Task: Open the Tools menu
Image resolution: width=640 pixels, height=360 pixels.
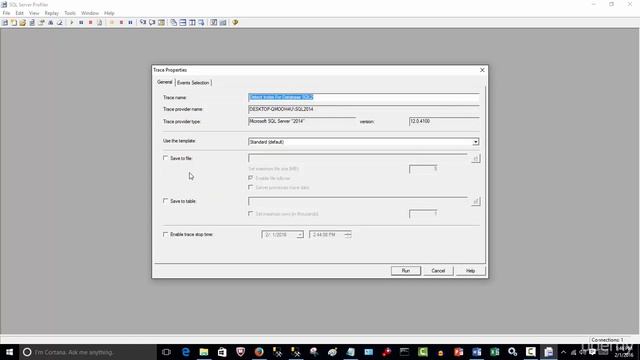Action: [70, 13]
